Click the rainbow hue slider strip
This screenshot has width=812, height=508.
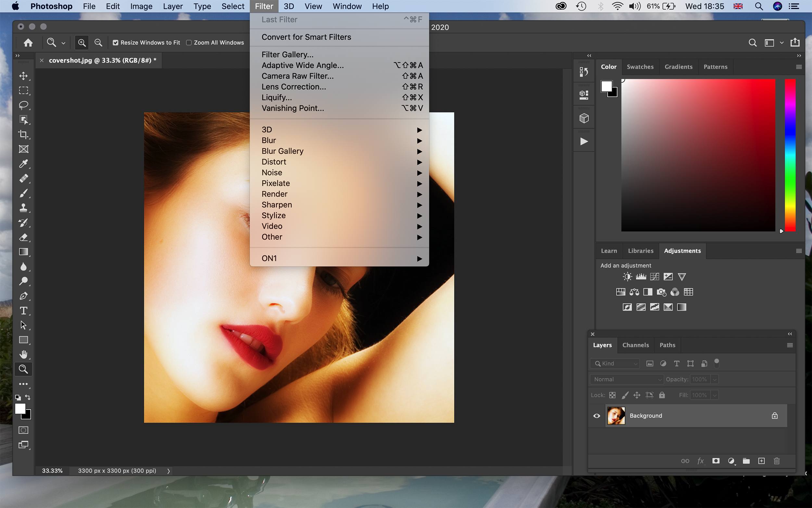coord(790,155)
